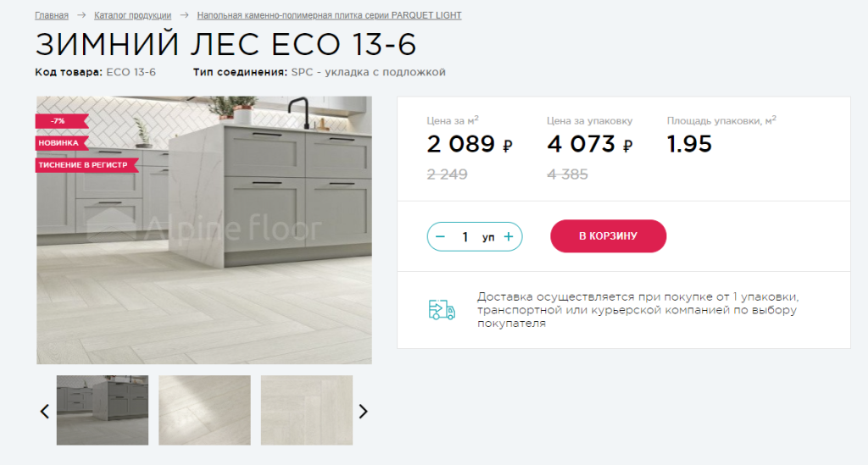The image size is (868, 465).
Task: Increase quantity with the plus icon
Action: [509, 236]
